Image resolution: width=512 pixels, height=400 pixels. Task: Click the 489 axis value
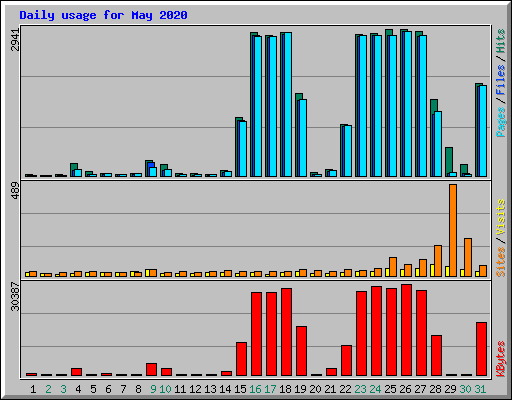pos(16,191)
